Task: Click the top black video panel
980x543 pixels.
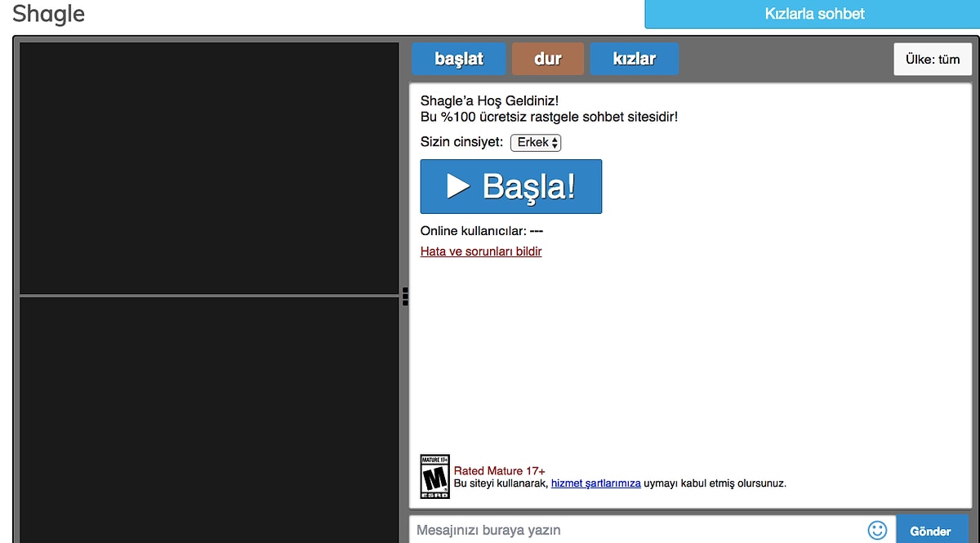Action: click(x=209, y=167)
